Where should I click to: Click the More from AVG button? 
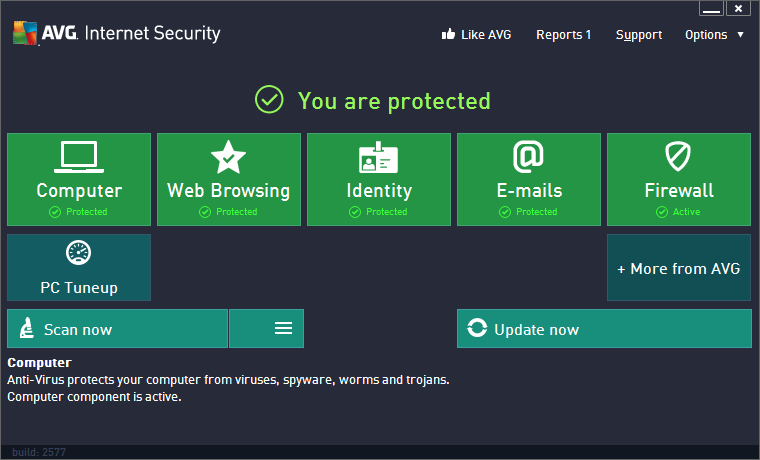[678, 268]
